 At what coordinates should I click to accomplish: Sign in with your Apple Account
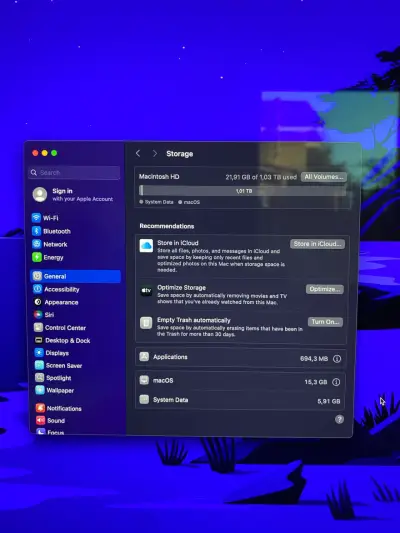pyautogui.click(x=82, y=194)
